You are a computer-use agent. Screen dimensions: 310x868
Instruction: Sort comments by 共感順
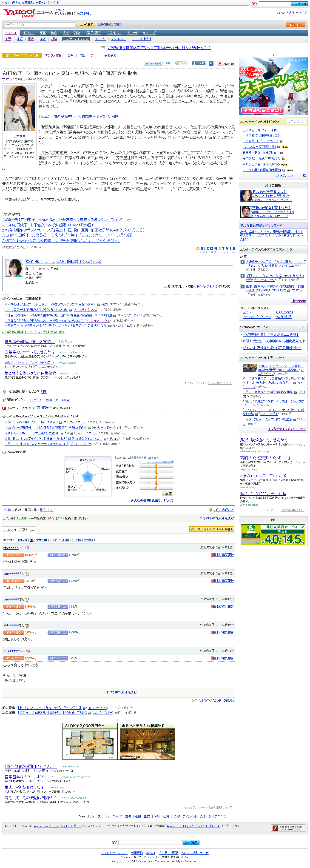pos(88,540)
